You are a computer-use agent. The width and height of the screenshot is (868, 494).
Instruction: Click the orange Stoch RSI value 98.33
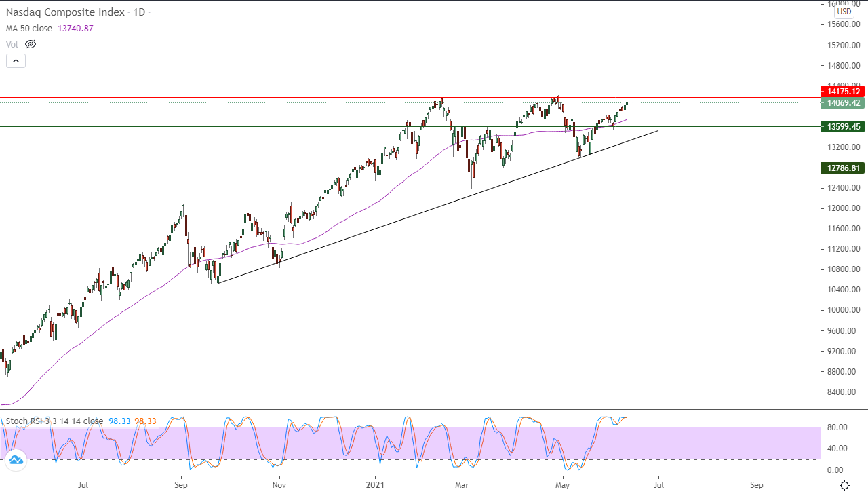tap(145, 421)
